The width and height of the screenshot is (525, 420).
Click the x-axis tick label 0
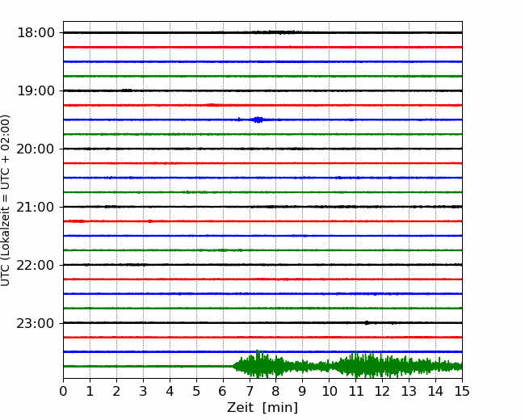[63, 391]
